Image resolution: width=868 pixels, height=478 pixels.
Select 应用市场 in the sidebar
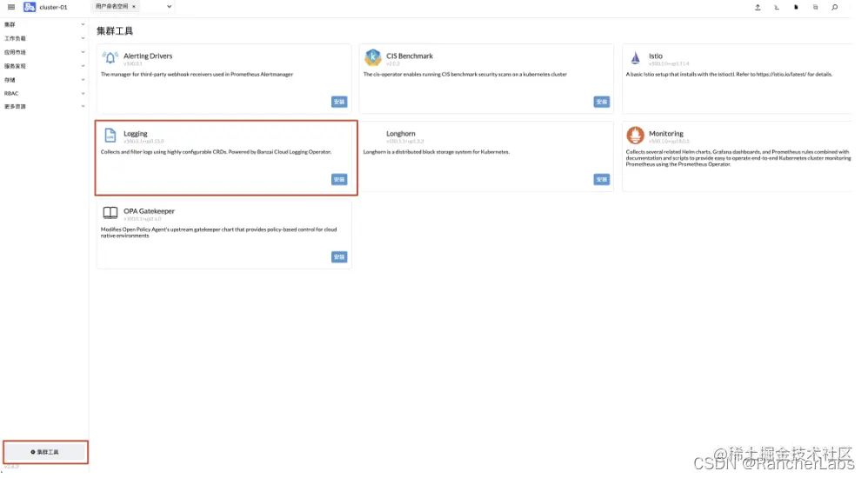coord(15,52)
